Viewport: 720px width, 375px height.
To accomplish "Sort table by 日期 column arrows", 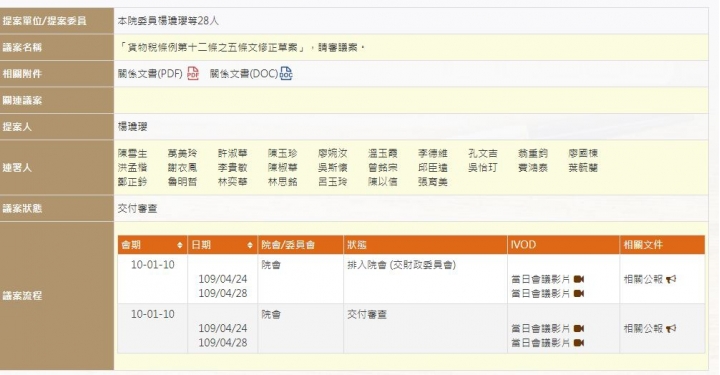I will tap(250, 245).
